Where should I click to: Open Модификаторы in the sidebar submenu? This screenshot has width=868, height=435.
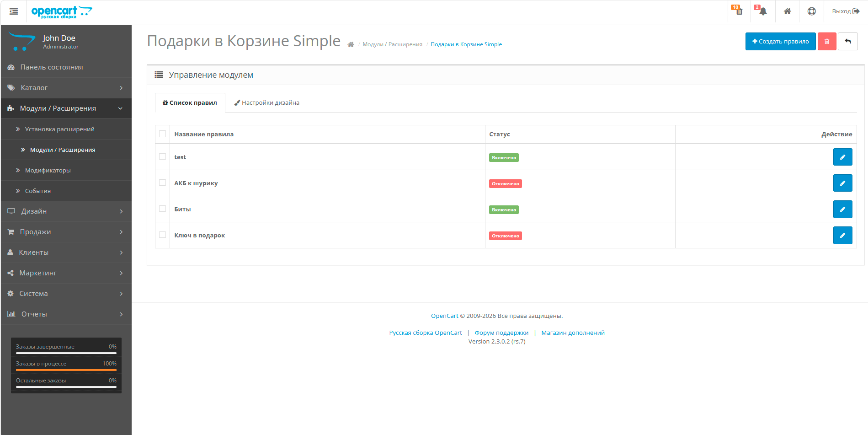48,171
